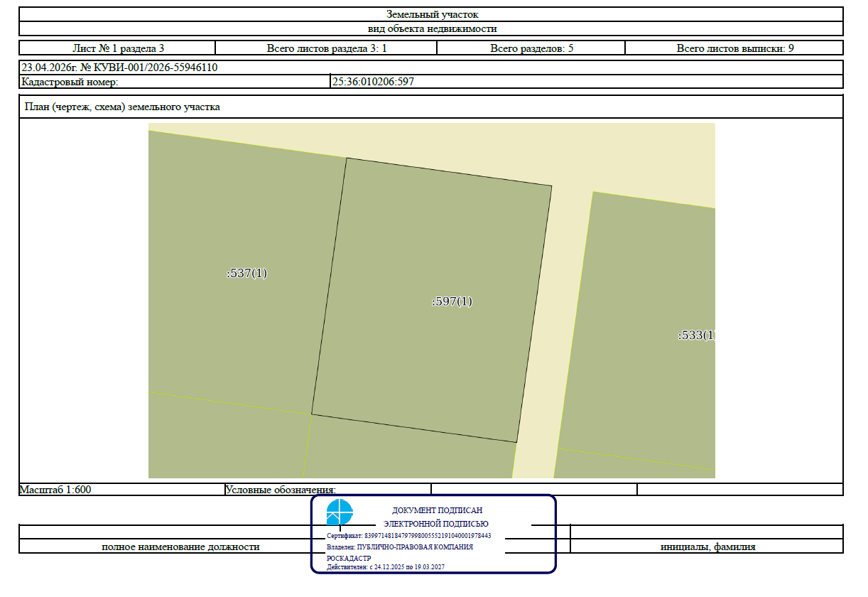Click 'Всего разделов: 5' cell
The width and height of the screenshot is (868, 597).
531,48
